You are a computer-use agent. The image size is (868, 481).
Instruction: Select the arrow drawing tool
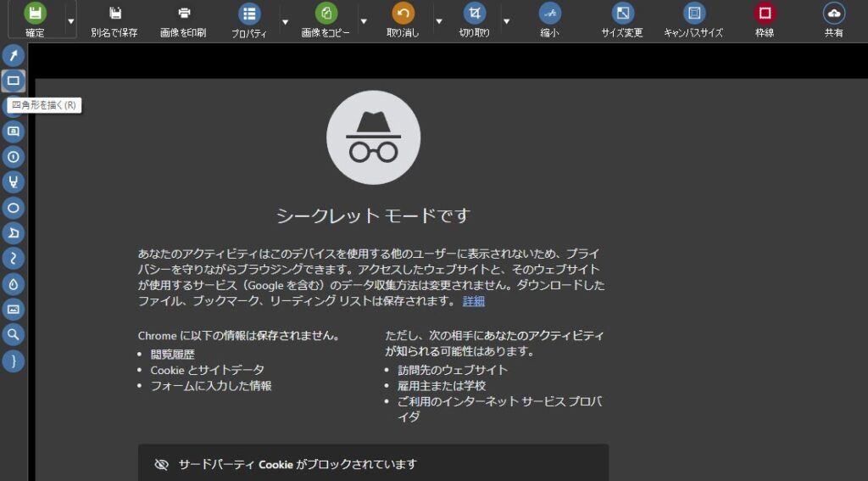[x=14, y=56]
